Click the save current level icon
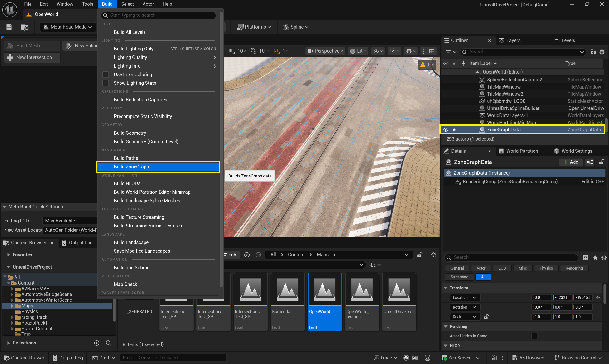 coord(9,27)
